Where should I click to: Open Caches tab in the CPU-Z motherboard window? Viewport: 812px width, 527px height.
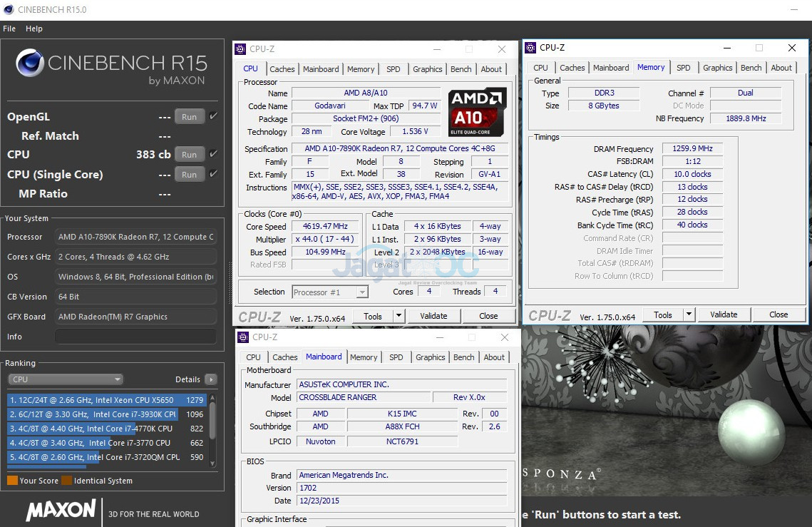pyautogui.click(x=285, y=357)
